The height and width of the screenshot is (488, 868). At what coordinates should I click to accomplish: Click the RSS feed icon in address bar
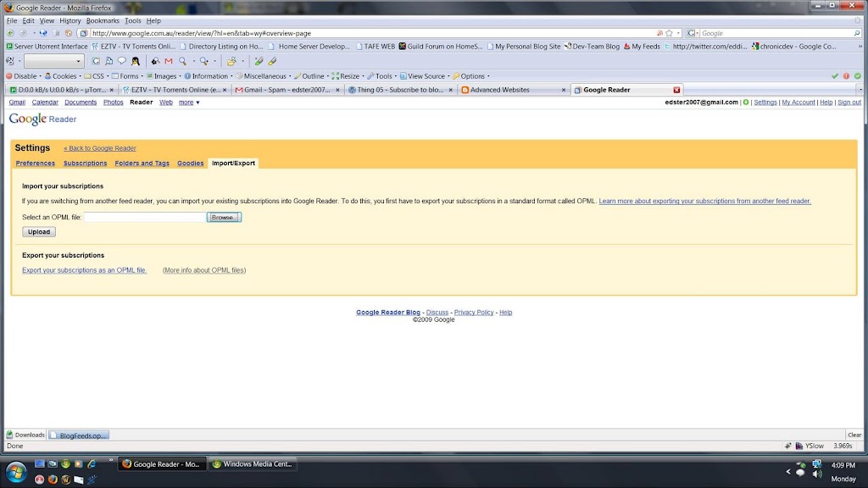(x=659, y=33)
